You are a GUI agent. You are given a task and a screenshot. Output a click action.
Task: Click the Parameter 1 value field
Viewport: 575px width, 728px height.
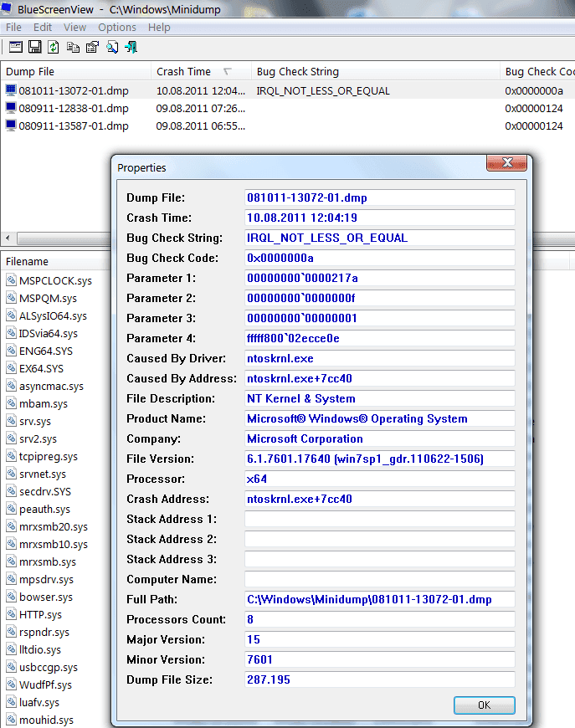click(379, 278)
